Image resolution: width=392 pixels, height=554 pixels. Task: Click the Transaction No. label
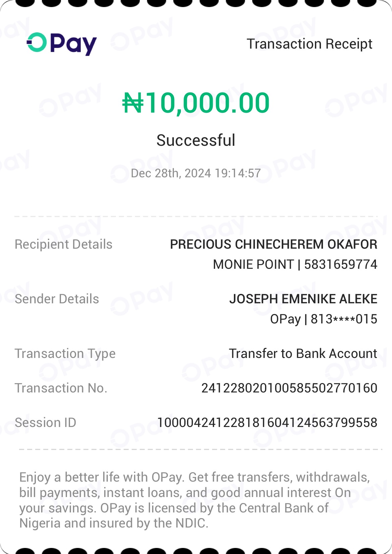tap(61, 388)
